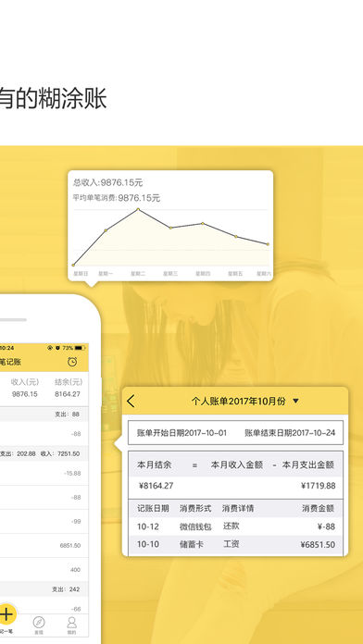Screen dimensions: 363x644
Task: Click the ¥6851.50 amount in the bill
Action: (x=318, y=545)
